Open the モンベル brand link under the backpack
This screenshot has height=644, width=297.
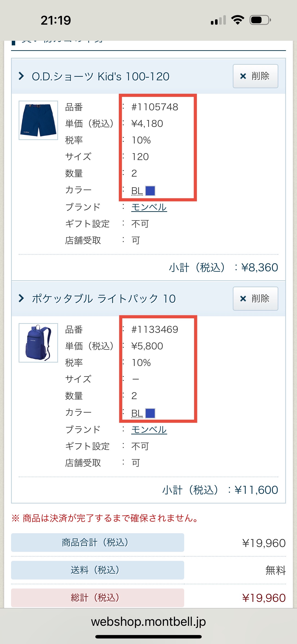click(149, 430)
